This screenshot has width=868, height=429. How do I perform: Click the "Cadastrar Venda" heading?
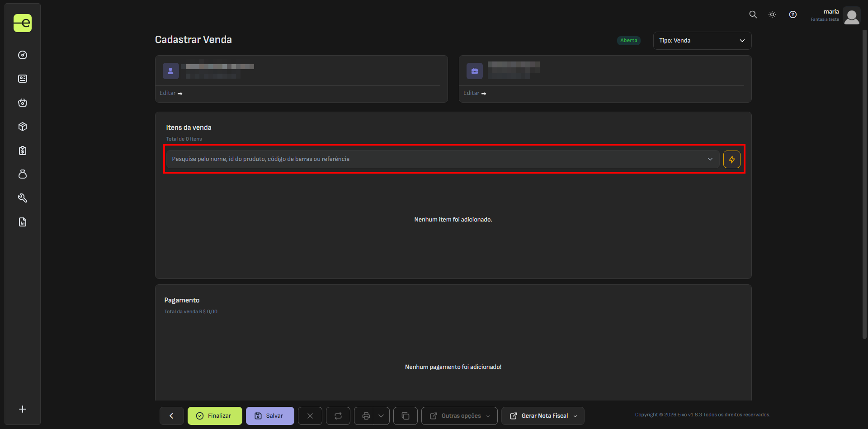click(x=193, y=40)
